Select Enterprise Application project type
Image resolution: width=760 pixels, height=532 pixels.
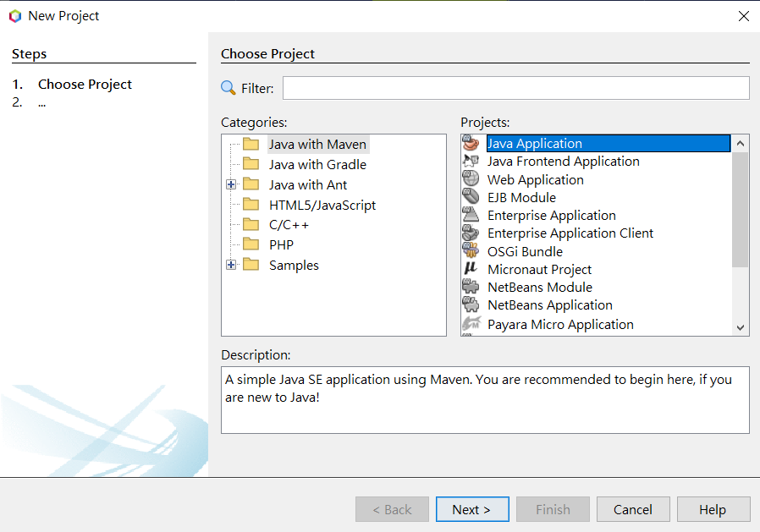[552, 215]
